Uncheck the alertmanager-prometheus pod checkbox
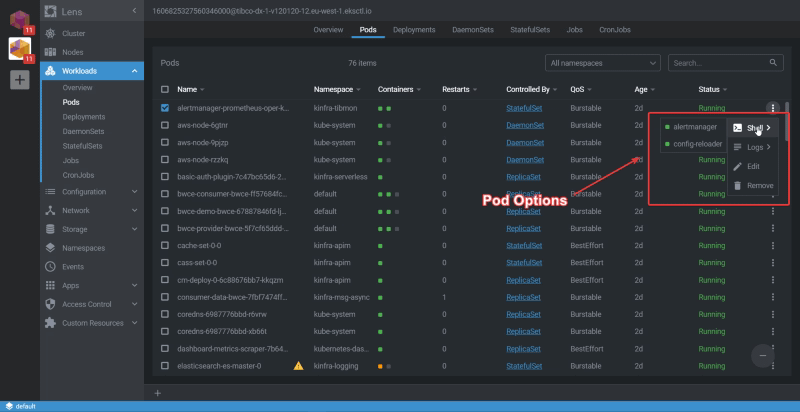The height and width of the screenshot is (412, 800). (165, 108)
